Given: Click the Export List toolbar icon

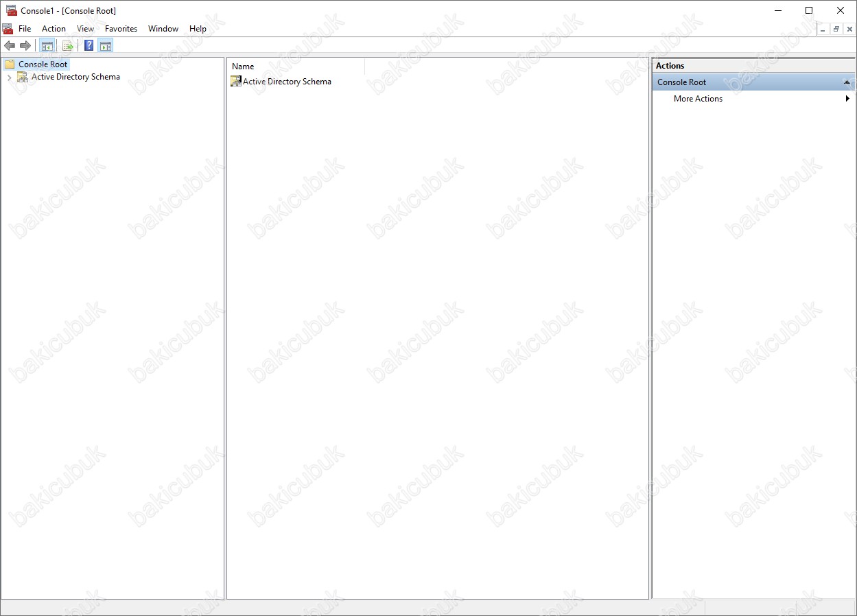Looking at the screenshot, I should pyautogui.click(x=67, y=46).
